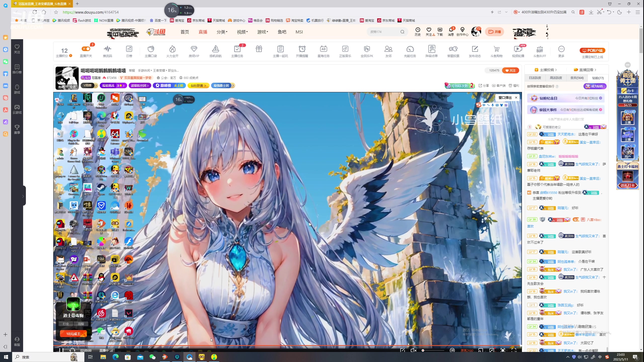This screenshot has width=644, height=362.
Task: Switch to 周活跃度 tab
Action: [x=556, y=78]
